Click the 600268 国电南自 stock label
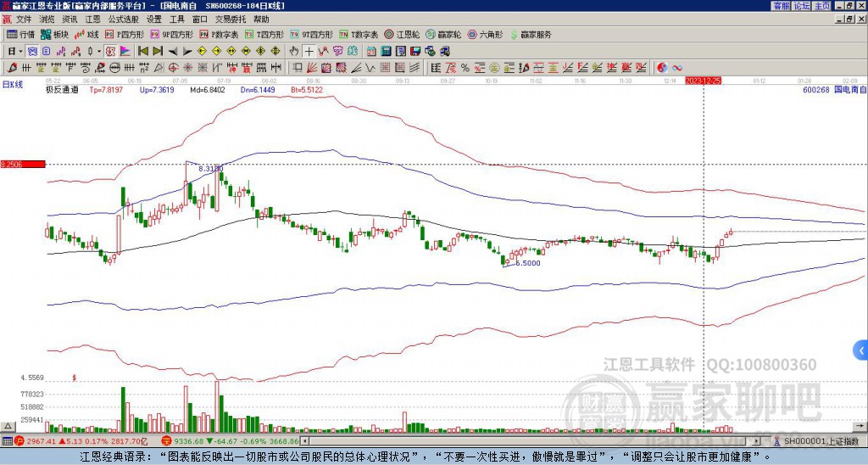 click(834, 89)
